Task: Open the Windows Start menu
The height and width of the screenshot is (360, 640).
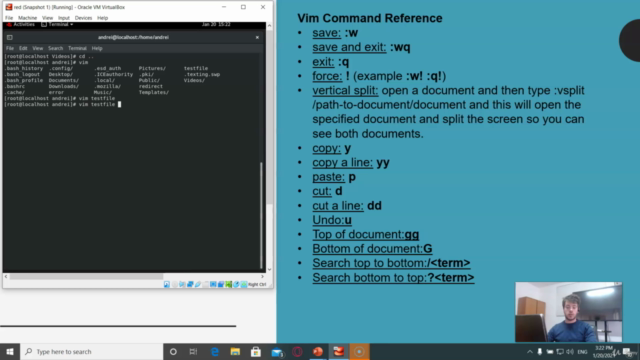Action: 10,351
